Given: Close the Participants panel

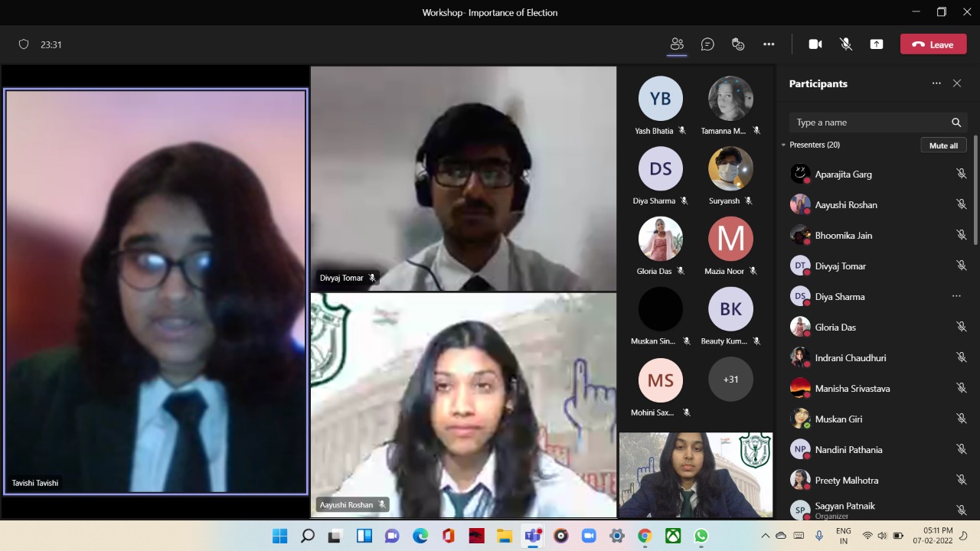Looking at the screenshot, I should [957, 83].
